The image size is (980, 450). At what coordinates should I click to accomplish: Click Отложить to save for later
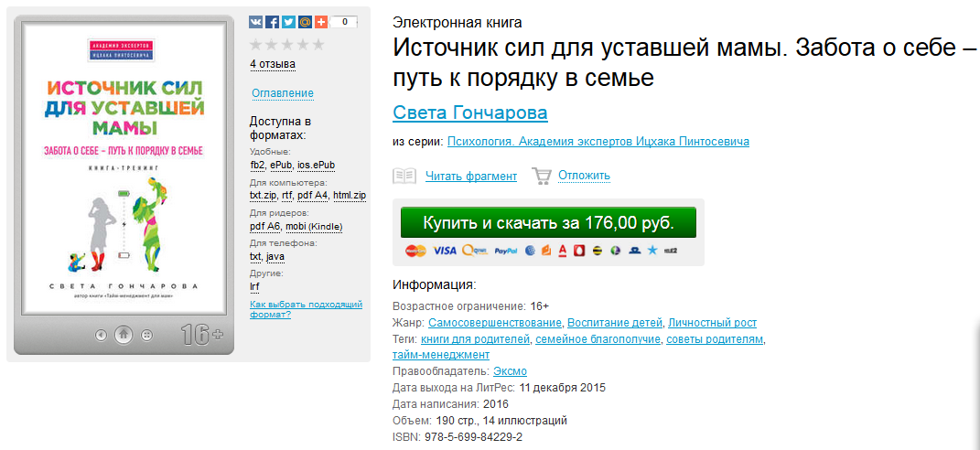[585, 176]
